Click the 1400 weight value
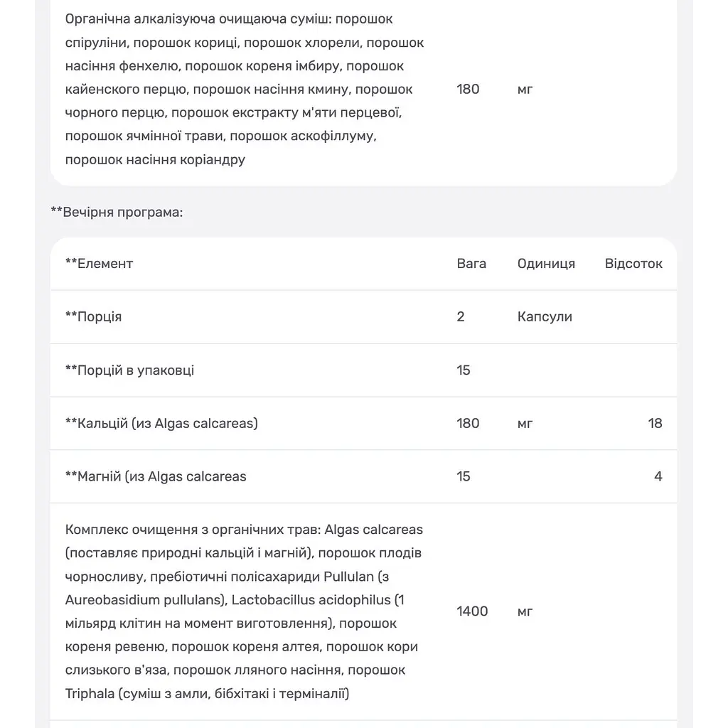Screen dimensions: 728x728 472,611
